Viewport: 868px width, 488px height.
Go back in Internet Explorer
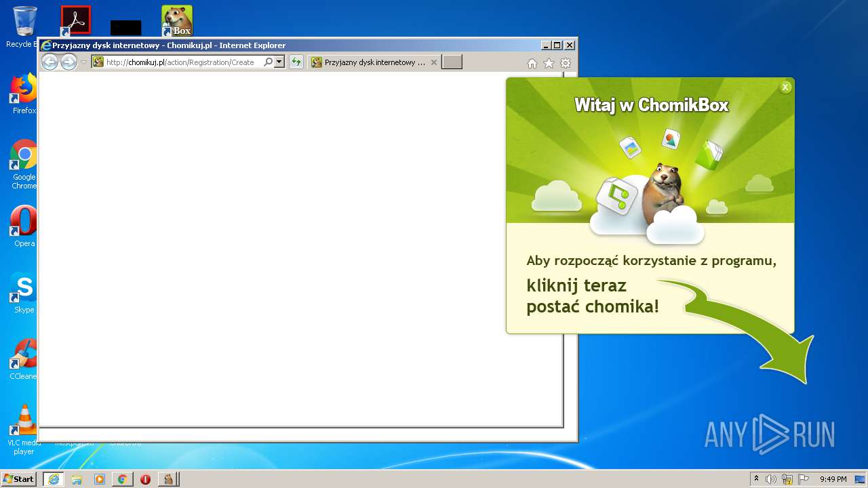tap(50, 62)
